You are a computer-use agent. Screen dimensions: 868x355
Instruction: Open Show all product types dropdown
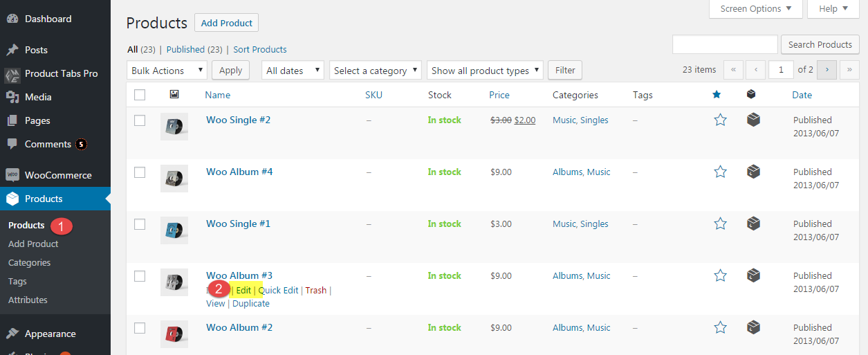pos(485,71)
